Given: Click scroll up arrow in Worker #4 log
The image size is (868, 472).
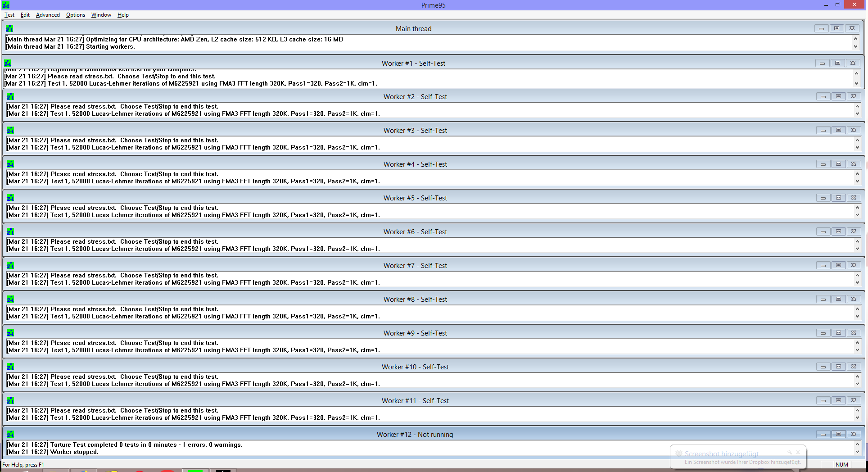Looking at the screenshot, I should pos(857,174).
